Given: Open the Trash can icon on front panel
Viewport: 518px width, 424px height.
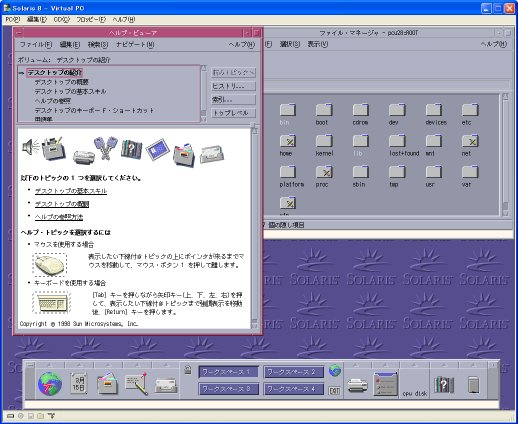Looking at the screenshot, I should tap(473, 385).
